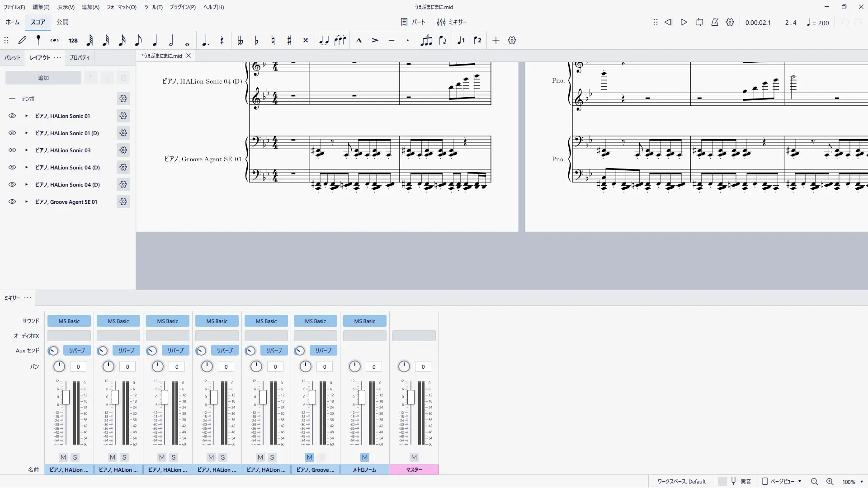Click the 追加 button in layout panel
Screen dimensions: 868x488
click(43, 78)
